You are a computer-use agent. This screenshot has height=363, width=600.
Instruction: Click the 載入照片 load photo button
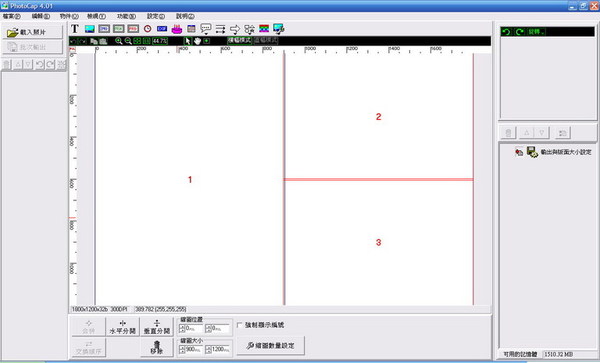(32, 32)
